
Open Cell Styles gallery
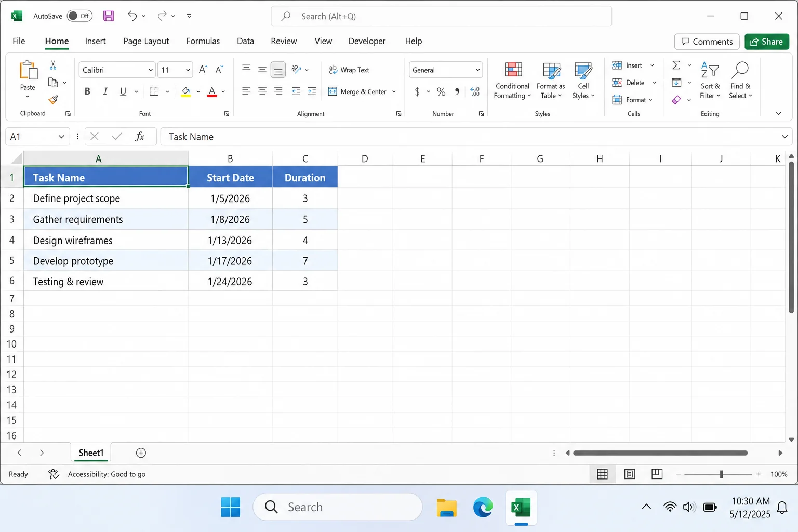(x=583, y=81)
